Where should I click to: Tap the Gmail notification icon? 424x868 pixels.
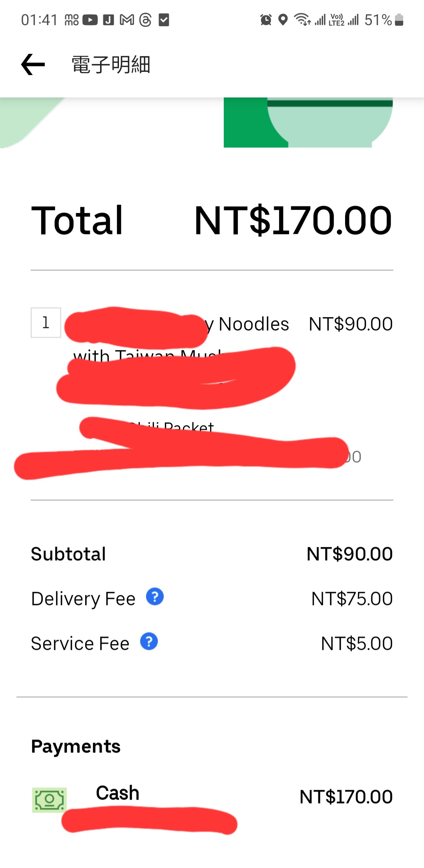(x=127, y=20)
